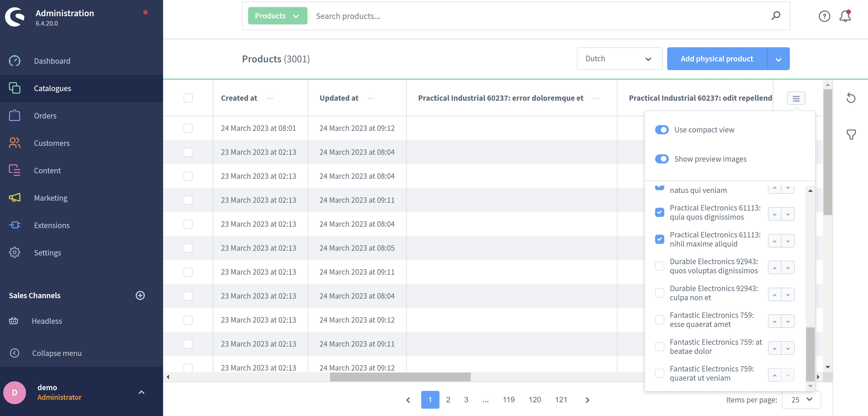
Task: Toggle Show preview images switch
Action: 662,159
